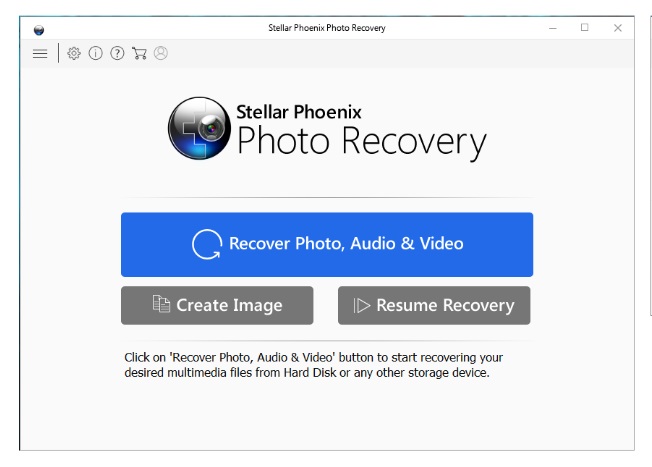Open the settings gear icon

coord(74,53)
